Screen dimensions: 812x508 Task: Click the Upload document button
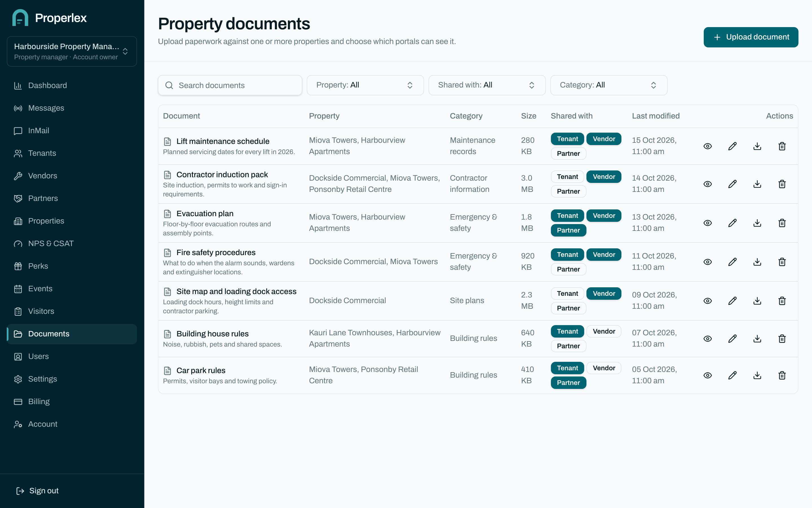[751, 37]
